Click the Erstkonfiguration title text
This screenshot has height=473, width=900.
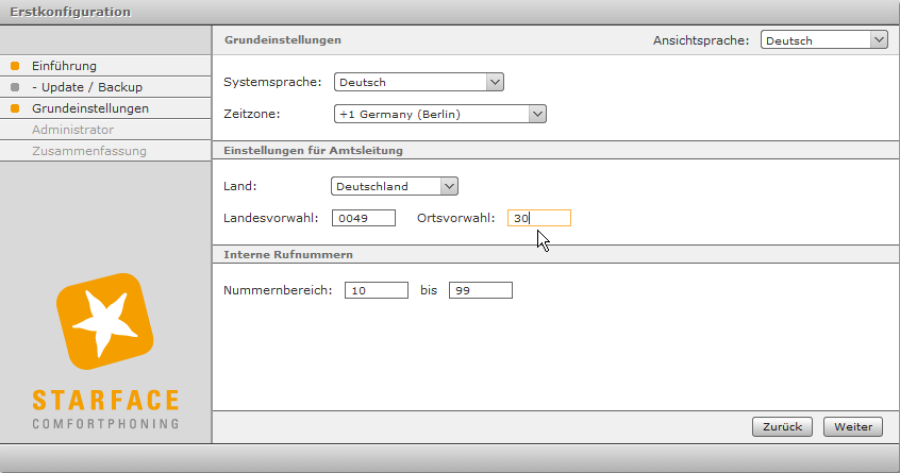pyautogui.click(x=70, y=11)
